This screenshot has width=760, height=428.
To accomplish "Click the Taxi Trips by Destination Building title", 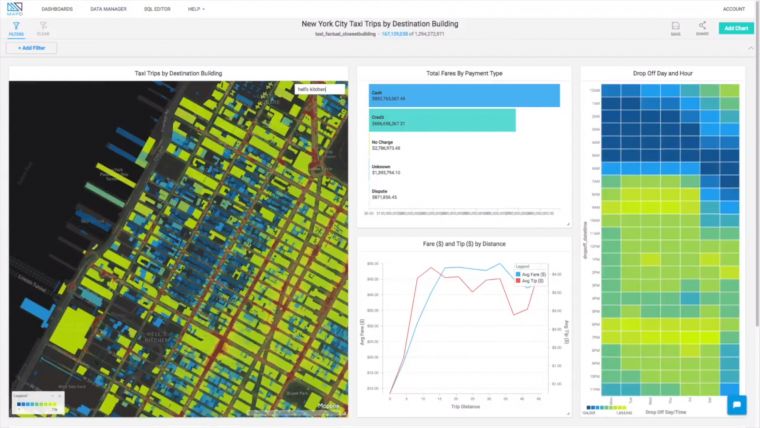I will (178, 73).
